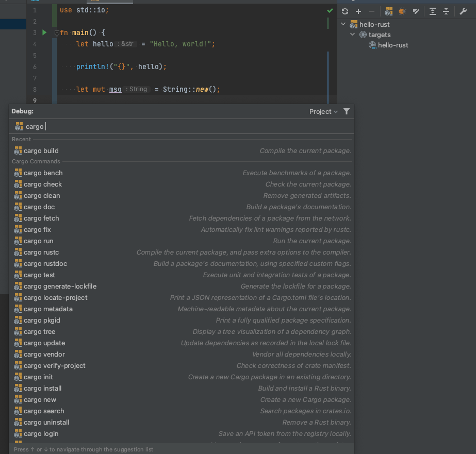Open the Project scope dropdown
Screen dimensions: 476x454
(323, 112)
